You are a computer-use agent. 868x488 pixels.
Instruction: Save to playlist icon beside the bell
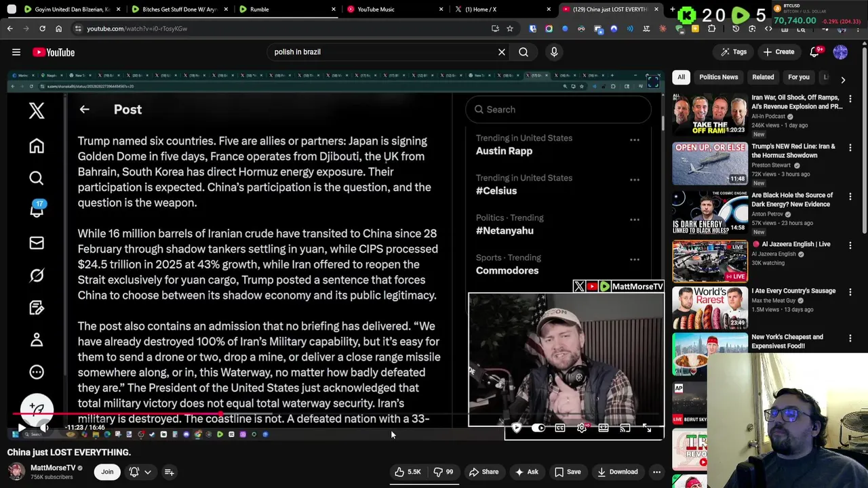[170, 472]
